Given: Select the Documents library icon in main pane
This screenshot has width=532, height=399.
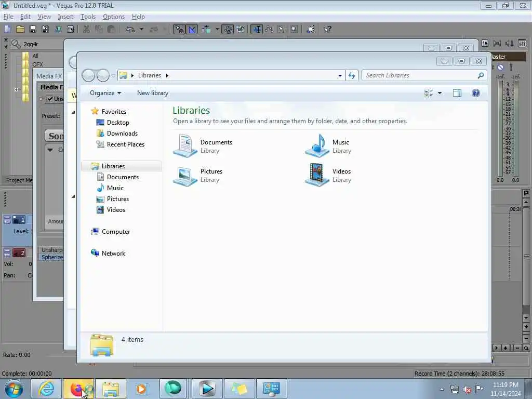Looking at the screenshot, I should click(x=185, y=146).
